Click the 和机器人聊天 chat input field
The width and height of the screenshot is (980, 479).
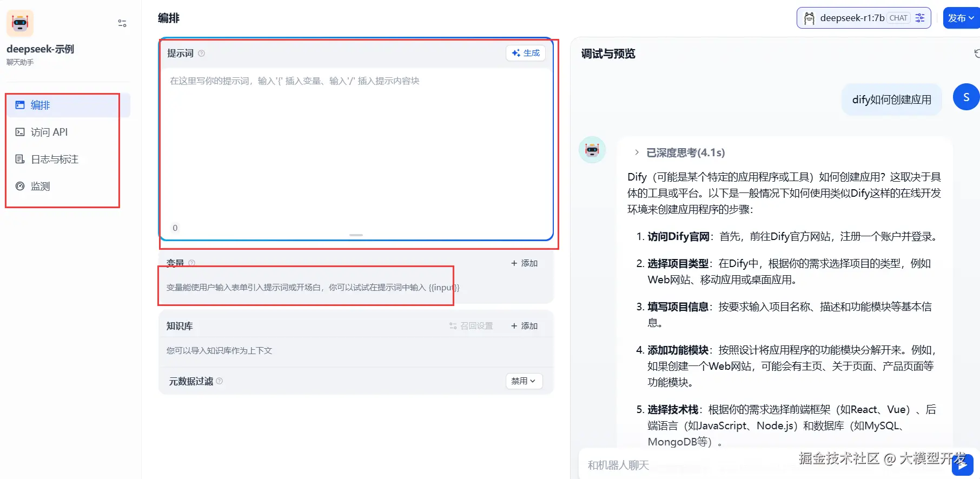click(x=763, y=465)
